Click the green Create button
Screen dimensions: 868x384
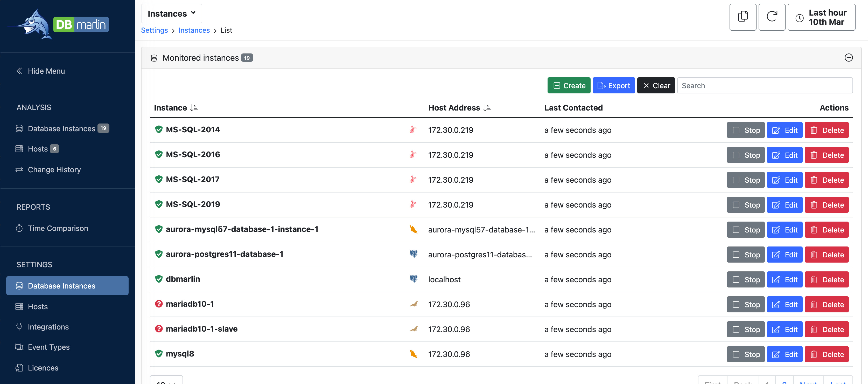click(x=569, y=86)
